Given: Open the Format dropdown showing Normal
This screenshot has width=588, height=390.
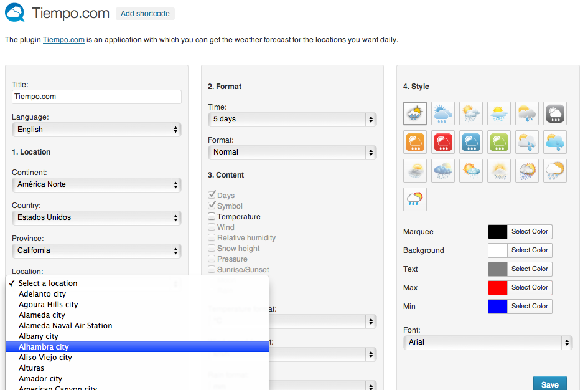Looking at the screenshot, I should point(292,152).
